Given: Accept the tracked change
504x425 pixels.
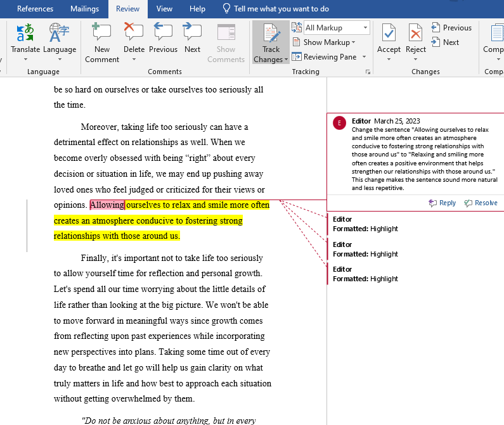Looking at the screenshot, I should [x=389, y=33].
